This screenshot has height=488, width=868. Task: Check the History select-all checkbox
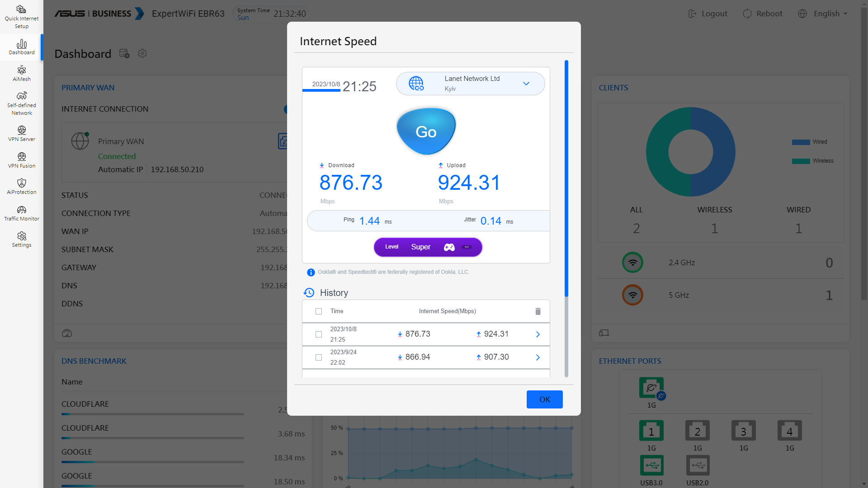coord(319,311)
